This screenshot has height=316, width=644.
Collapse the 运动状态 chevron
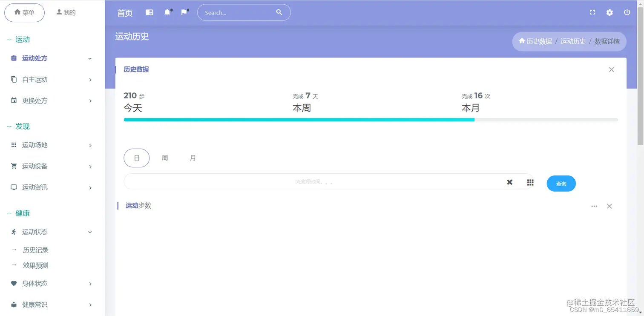coord(90,232)
